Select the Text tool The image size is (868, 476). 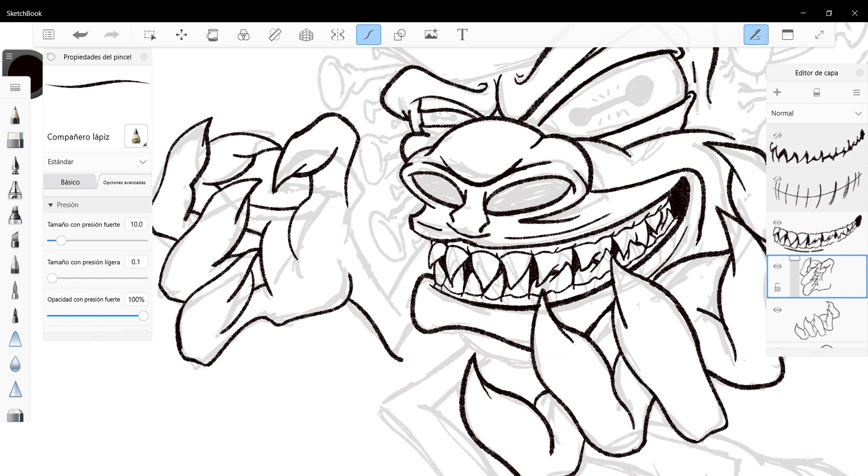[462, 35]
